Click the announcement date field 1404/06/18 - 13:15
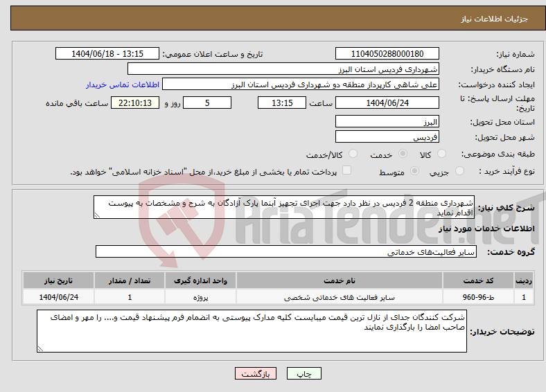Image resolution: width=546 pixels, height=392 pixels. tap(107, 53)
